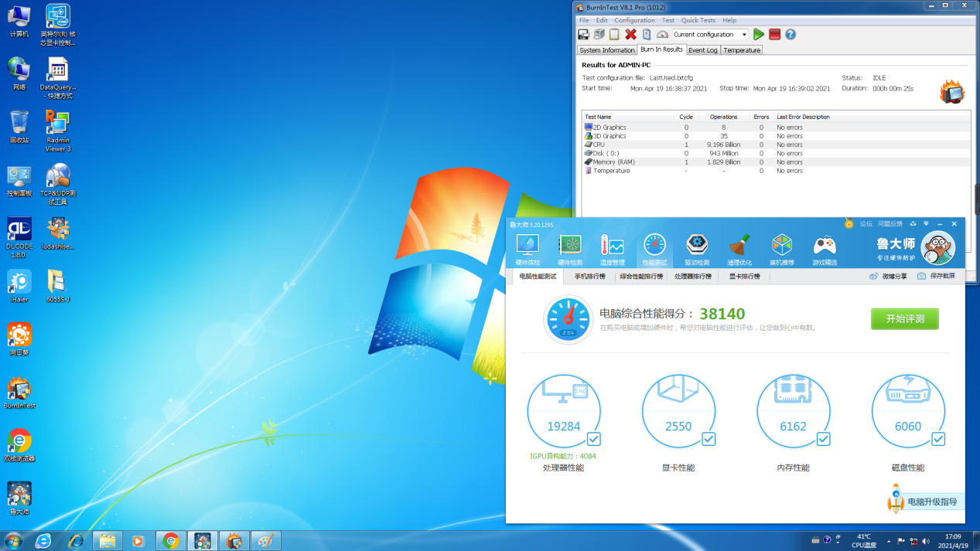The image size is (980, 551).
Task: Toggle the 磁盘性能 disk test checkbox
Action: point(938,439)
